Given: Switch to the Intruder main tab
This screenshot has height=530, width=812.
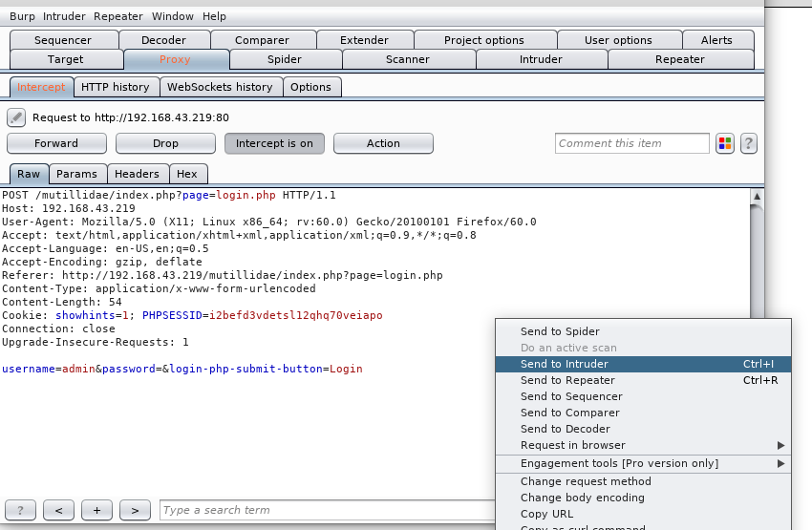Looking at the screenshot, I should pyautogui.click(x=541, y=59).
